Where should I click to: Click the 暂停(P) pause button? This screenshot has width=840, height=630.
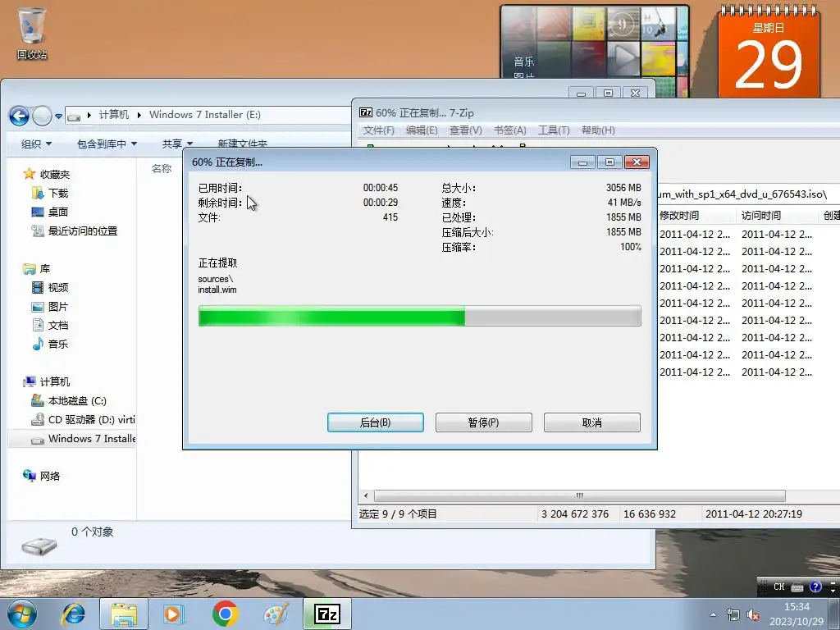point(484,422)
